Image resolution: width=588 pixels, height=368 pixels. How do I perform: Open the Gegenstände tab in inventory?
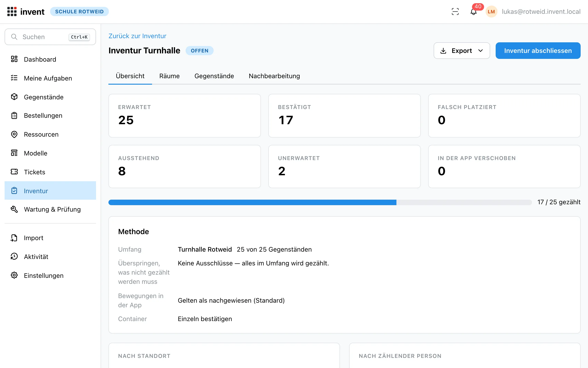(214, 76)
